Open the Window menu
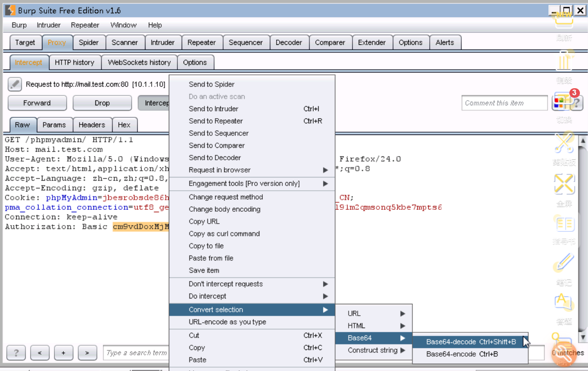Viewport: 588px width, 371px height. click(124, 25)
